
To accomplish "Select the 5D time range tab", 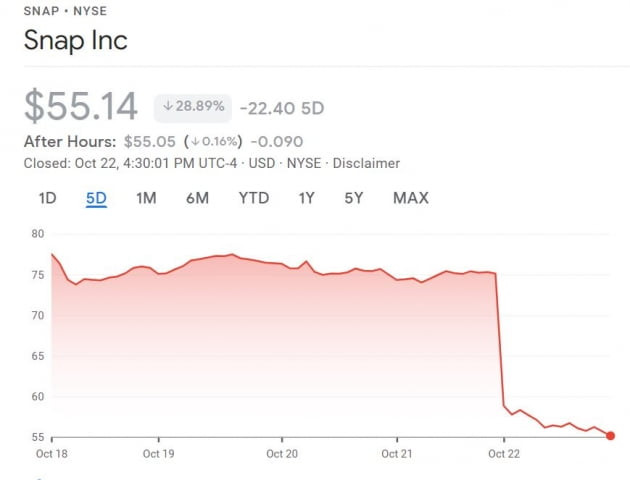I will coord(96,198).
